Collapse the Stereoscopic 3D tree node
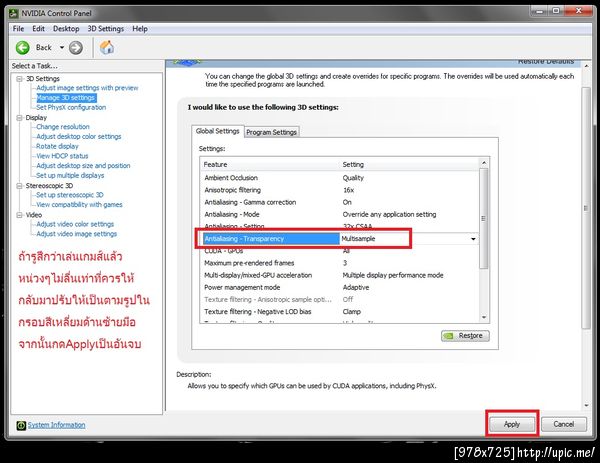Screen dimensions: 600x463 [x=19, y=186]
